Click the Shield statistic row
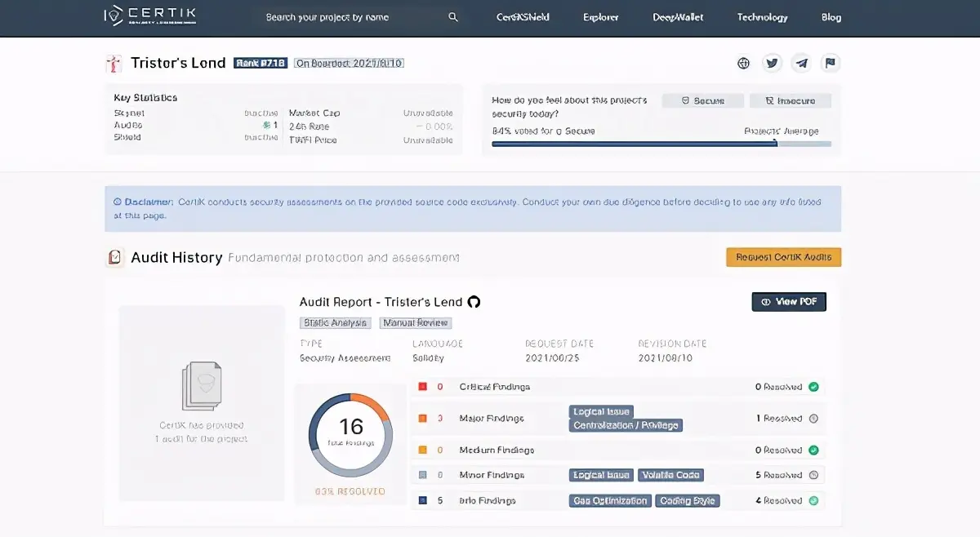980x537 pixels. tap(196, 138)
